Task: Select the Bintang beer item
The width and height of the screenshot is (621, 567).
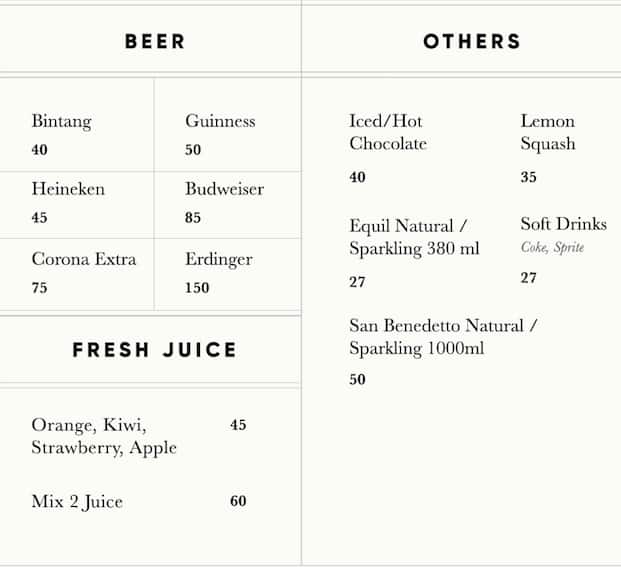Action: tap(61, 121)
